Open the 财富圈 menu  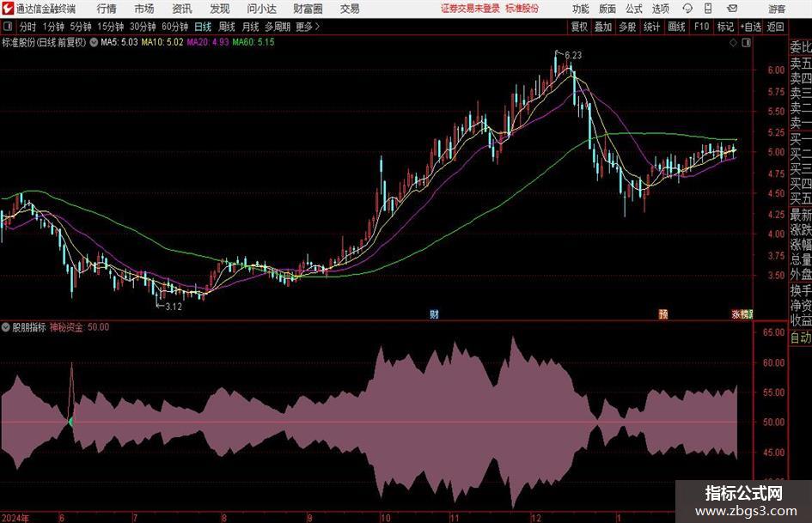tap(308, 9)
